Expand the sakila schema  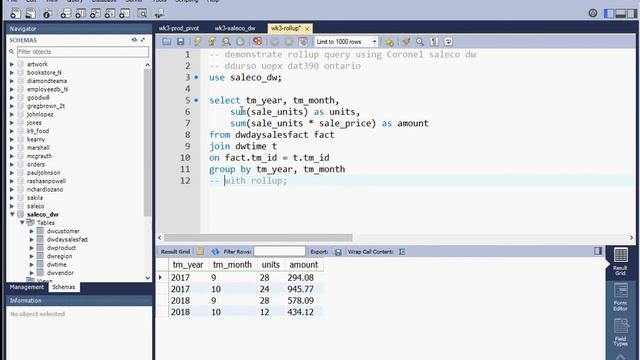[12, 198]
